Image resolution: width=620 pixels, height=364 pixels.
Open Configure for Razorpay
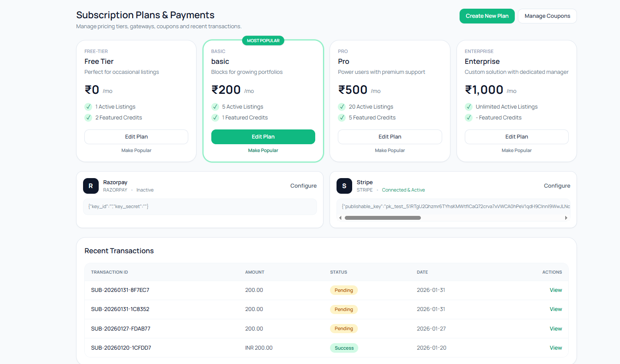pyautogui.click(x=303, y=185)
